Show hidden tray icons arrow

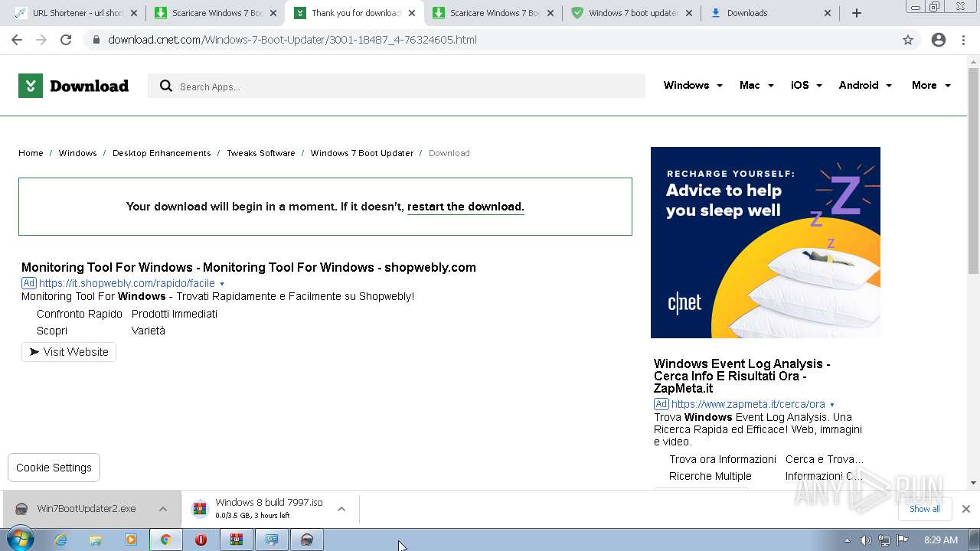click(847, 540)
